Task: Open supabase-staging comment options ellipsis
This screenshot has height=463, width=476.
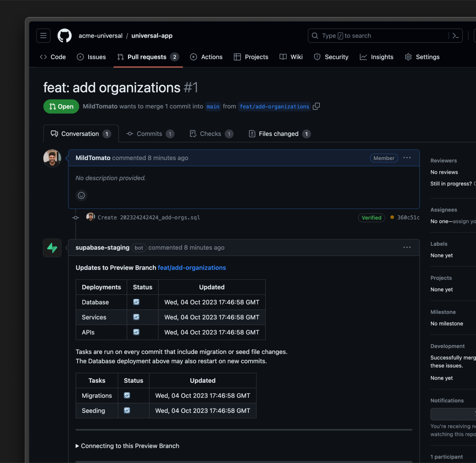Action: click(x=407, y=247)
